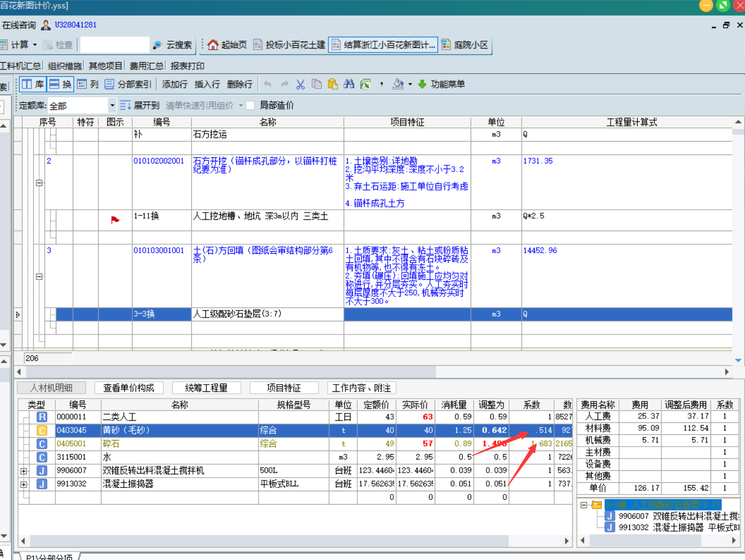Switch to 庭院小区 document tab

464,45
